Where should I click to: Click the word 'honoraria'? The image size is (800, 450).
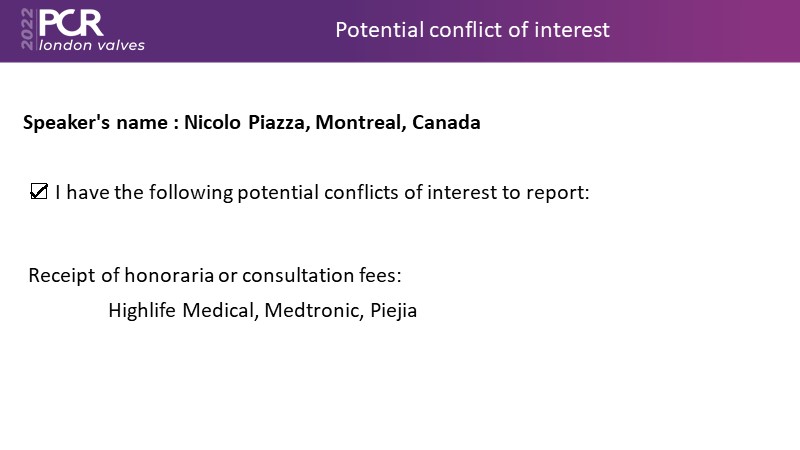pyautogui.click(x=169, y=276)
